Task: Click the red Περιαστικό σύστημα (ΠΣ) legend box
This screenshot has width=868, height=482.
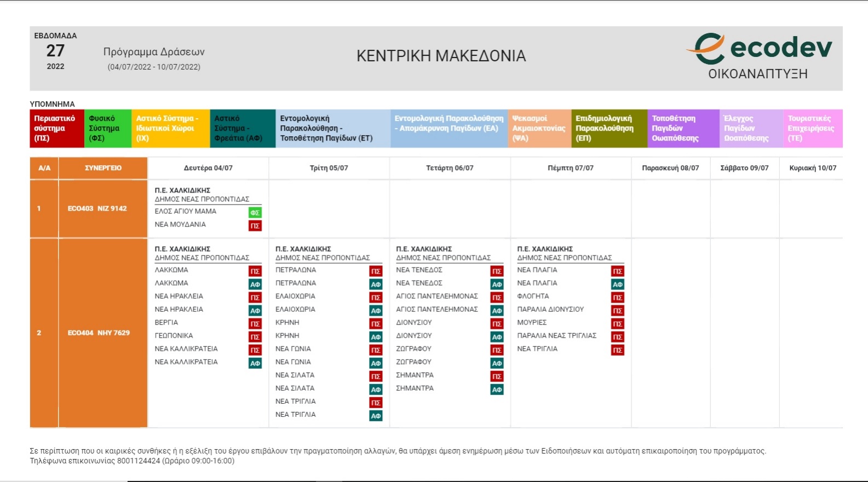Action: click(57, 129)
